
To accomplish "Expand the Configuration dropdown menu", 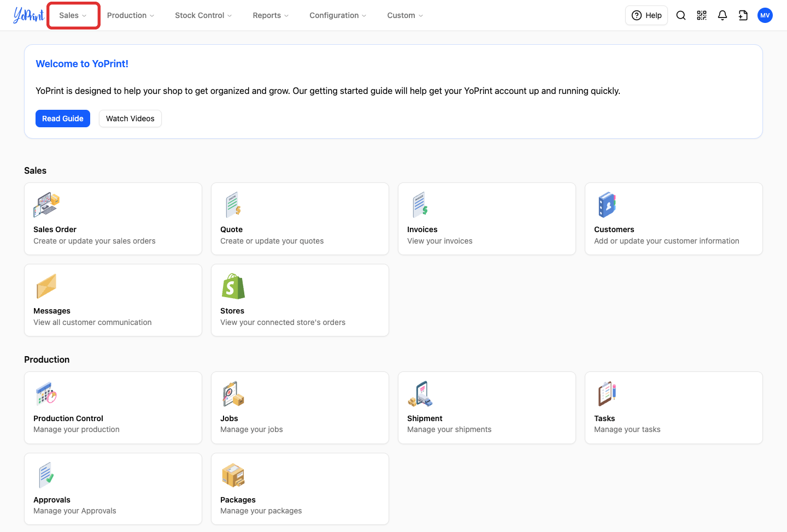I will pos(338,15).
